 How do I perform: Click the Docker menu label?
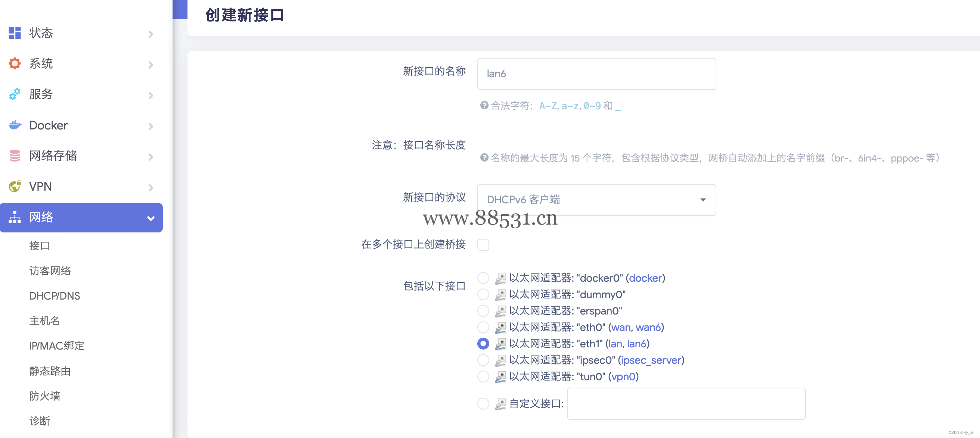(x=48, y=125)
